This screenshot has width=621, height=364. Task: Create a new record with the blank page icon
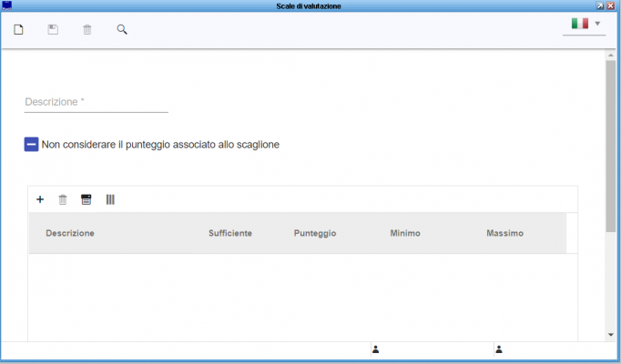[x=18, y=30]
